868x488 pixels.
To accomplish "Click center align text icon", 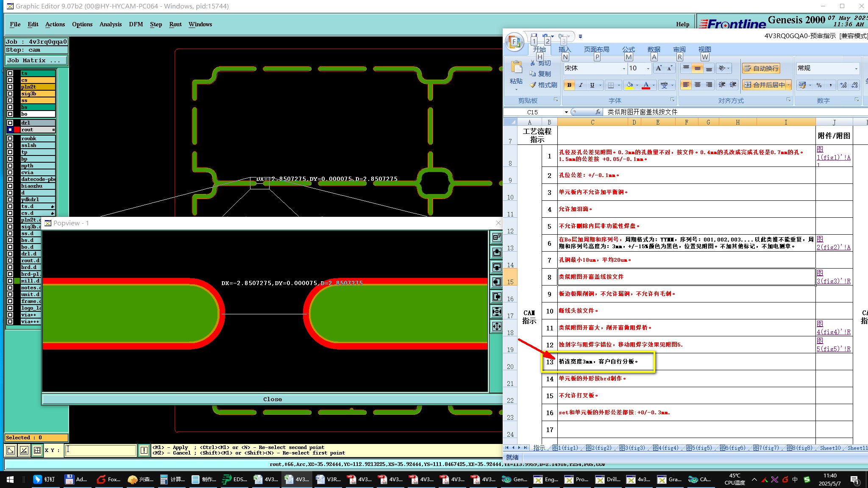I will (697, 85).
